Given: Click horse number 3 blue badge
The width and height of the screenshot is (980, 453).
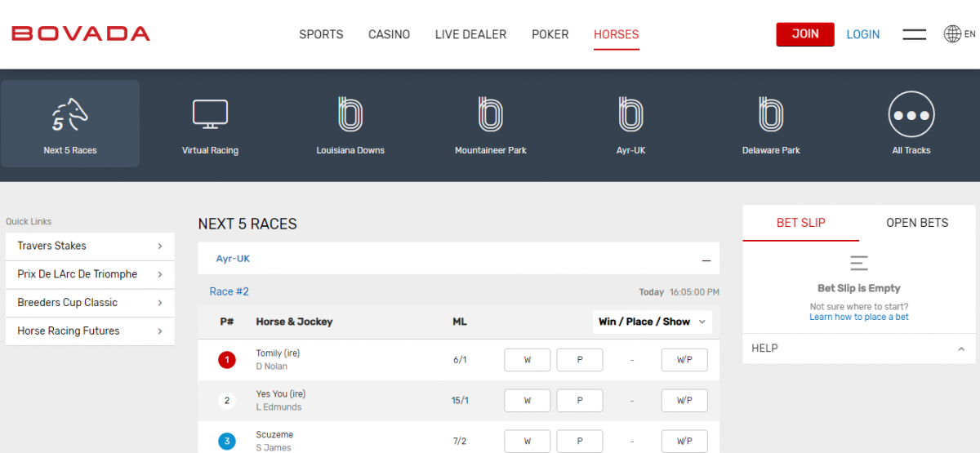Looking at the screenshot, I should [x=227, y=442].
